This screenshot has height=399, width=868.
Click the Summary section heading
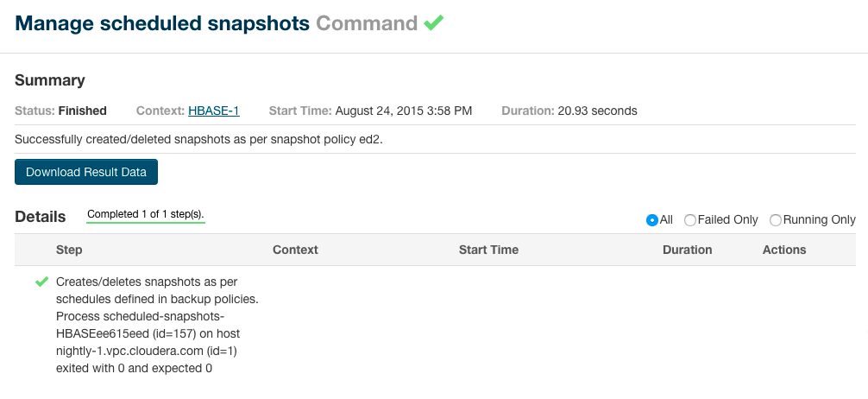pyautogui.click(x=50, y=80)
